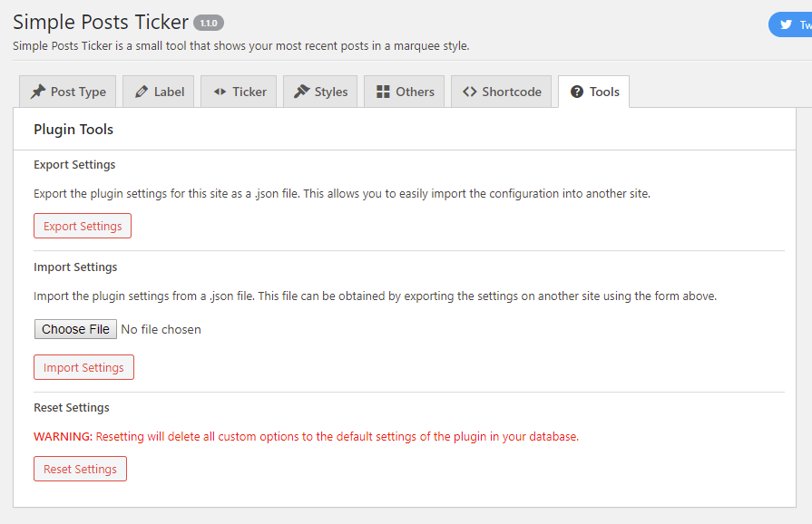Click the Export Settings button

tap(83, 226)
